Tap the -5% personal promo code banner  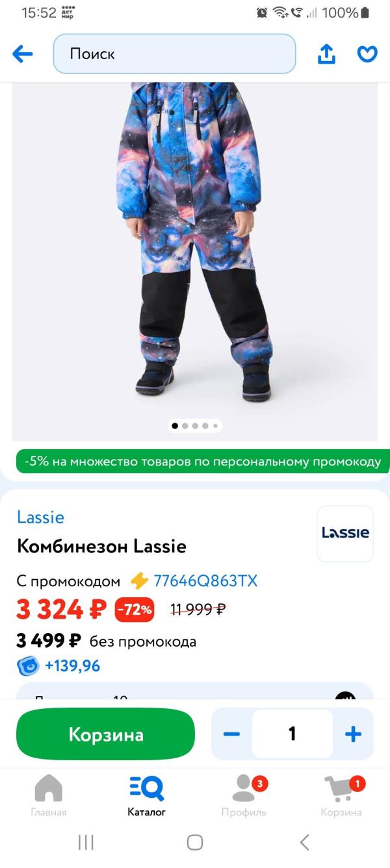click(x=203, y=462)
